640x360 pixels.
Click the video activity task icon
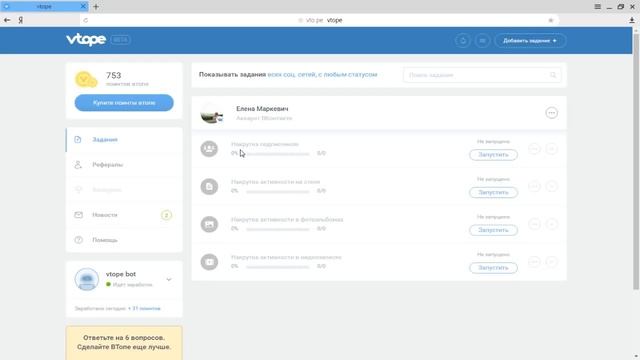pos(209,262)
